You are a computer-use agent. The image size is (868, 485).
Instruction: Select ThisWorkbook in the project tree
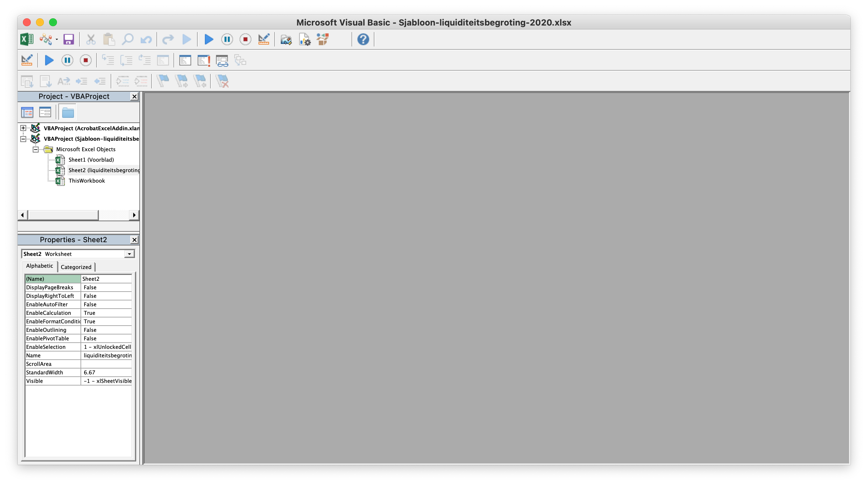(x=87, y=181)
